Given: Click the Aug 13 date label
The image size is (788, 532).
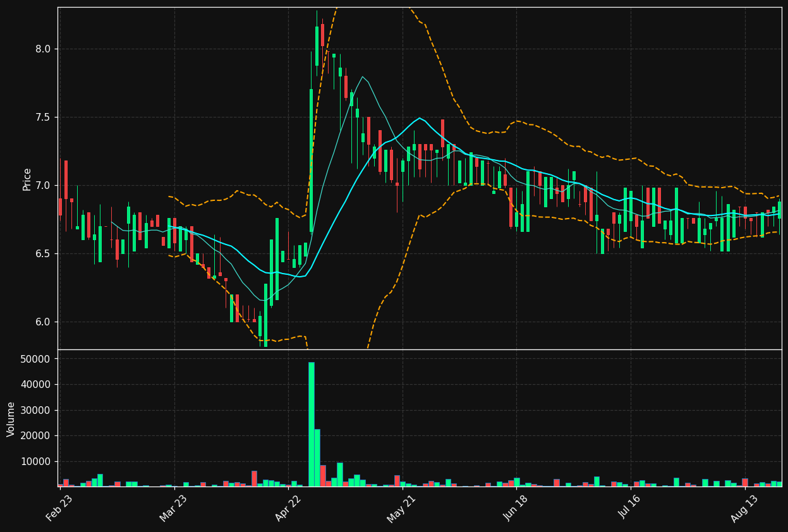Looking at the screenshot, I should 743,508.
